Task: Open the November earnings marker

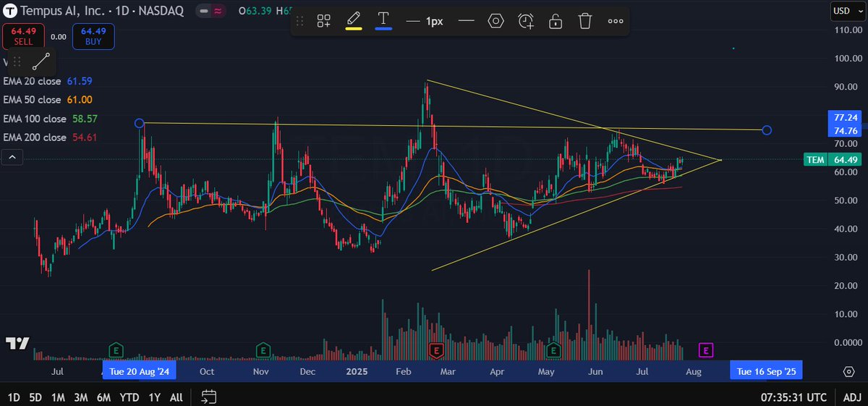Action: coord(264,351)
